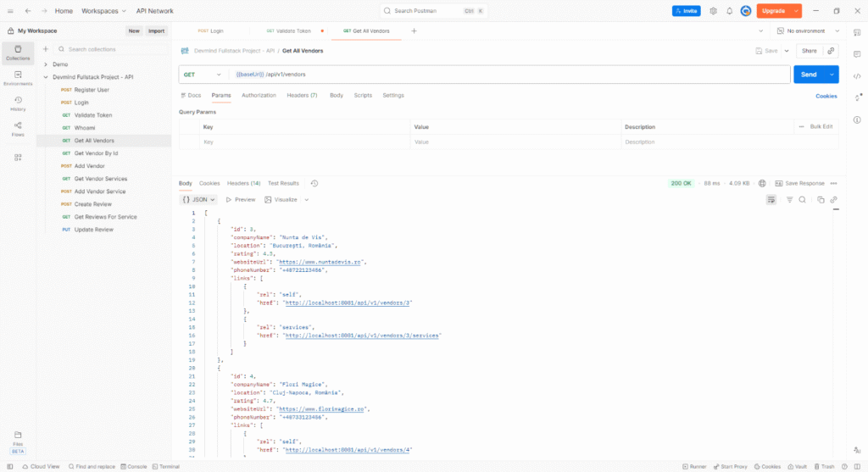Click the Import button
The width and height of the screenshot is (868, 472).
pos(156,31)
